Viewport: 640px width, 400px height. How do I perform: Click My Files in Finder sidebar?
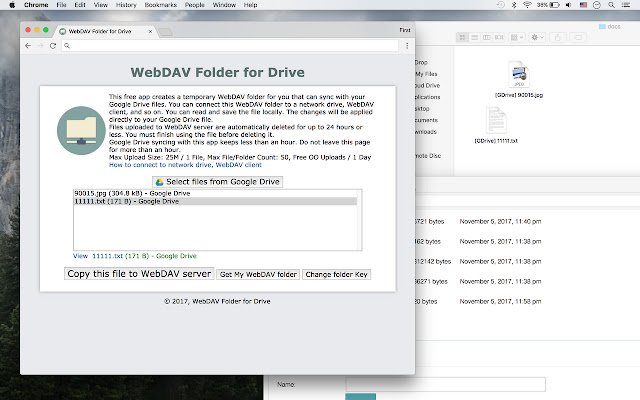pyautogui.click(x=426, y=74)
